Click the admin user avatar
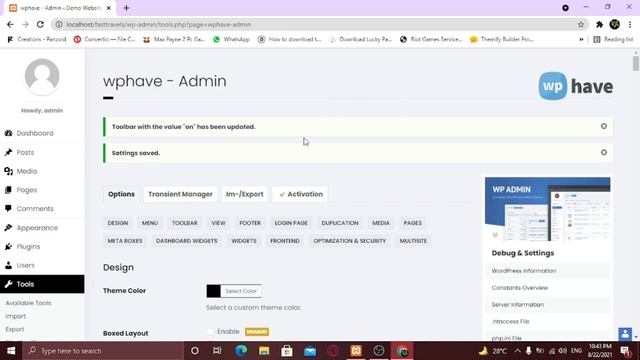The height and width of the screenshot is (360, 640). (42, 76)
